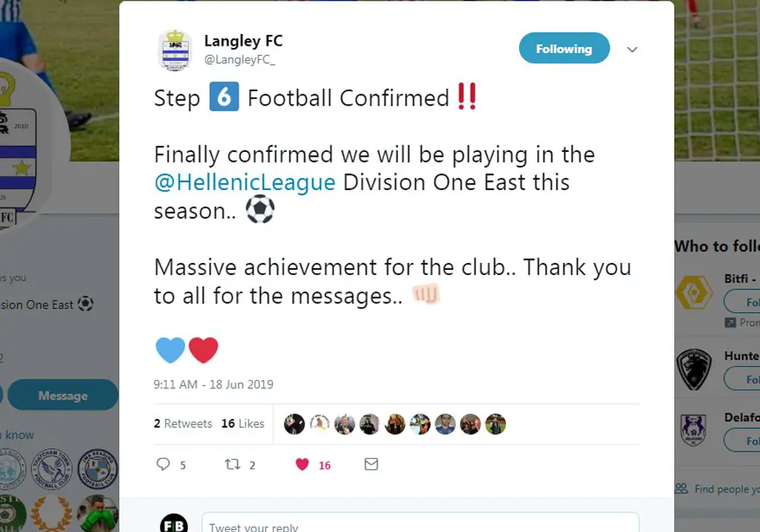View who liked via the 16 Likes link
This screenshot has width=760, height=532.
pos(242,423)
